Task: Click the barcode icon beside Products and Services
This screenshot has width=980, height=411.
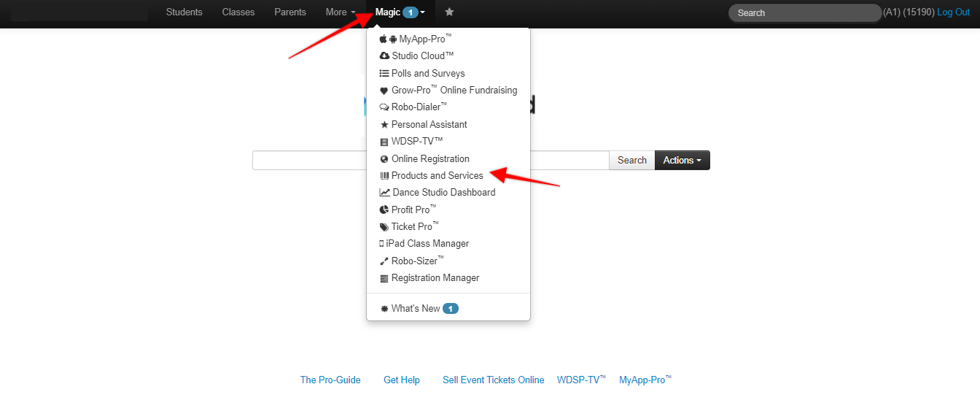Action: 384,176
